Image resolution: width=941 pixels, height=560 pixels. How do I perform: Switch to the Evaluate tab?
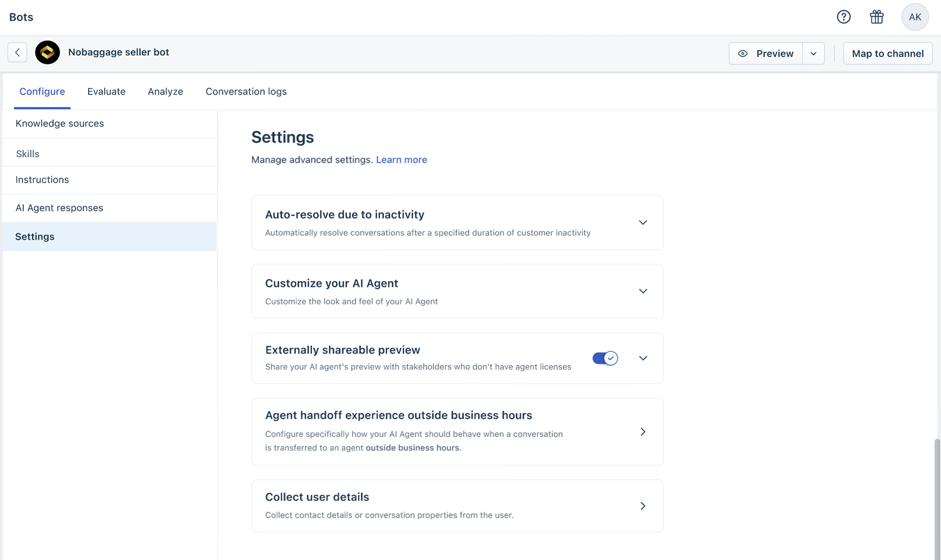pos(106,91)
